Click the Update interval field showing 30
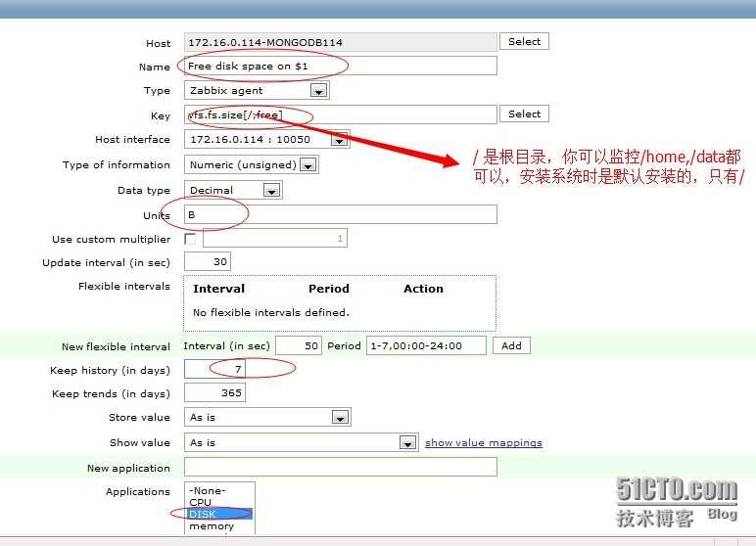756x546 pixels. pos(208,261)
